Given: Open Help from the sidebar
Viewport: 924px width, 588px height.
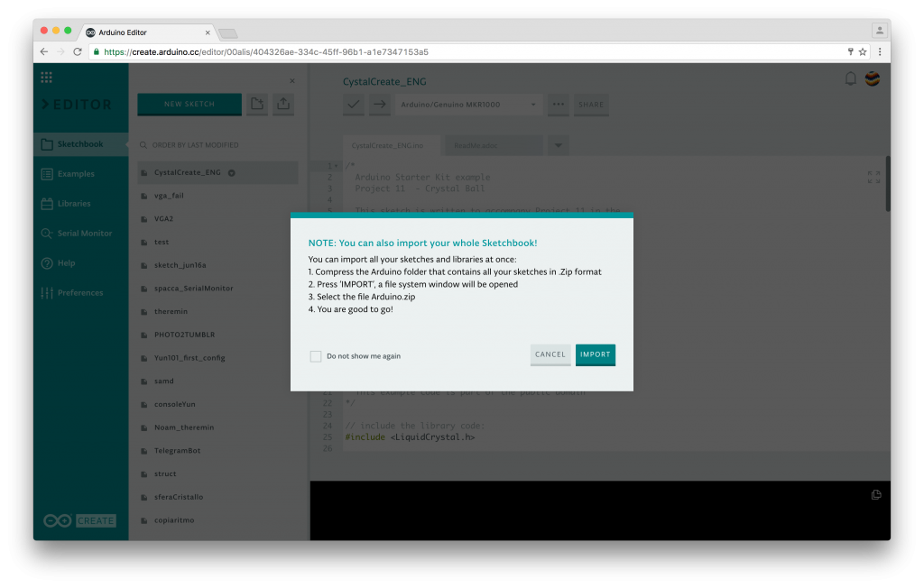Looking at the screenshot, I should click(72, 262).
